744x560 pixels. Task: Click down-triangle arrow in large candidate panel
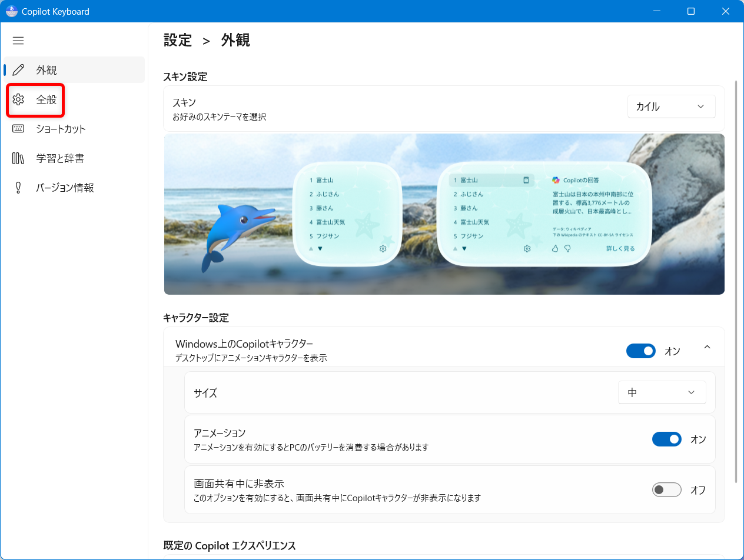pos(464,249)
